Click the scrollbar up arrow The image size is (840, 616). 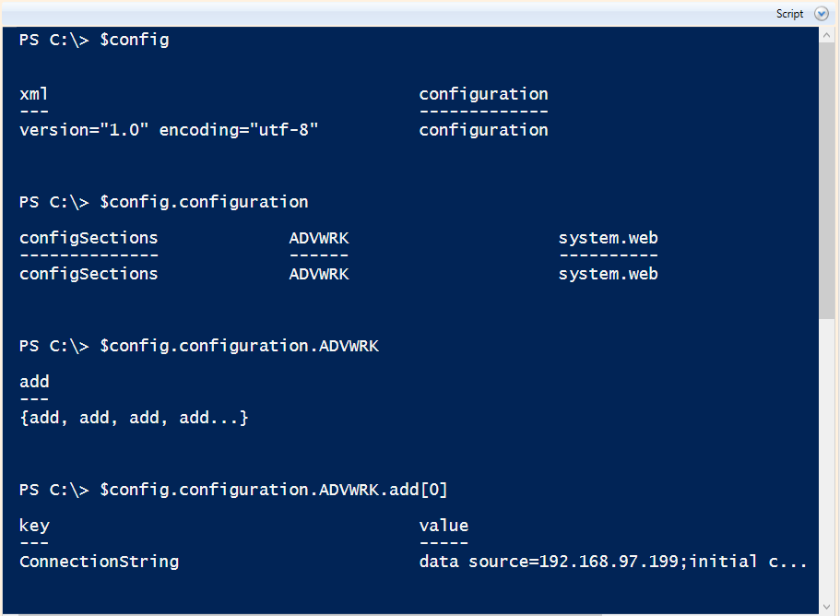(828, 33)
